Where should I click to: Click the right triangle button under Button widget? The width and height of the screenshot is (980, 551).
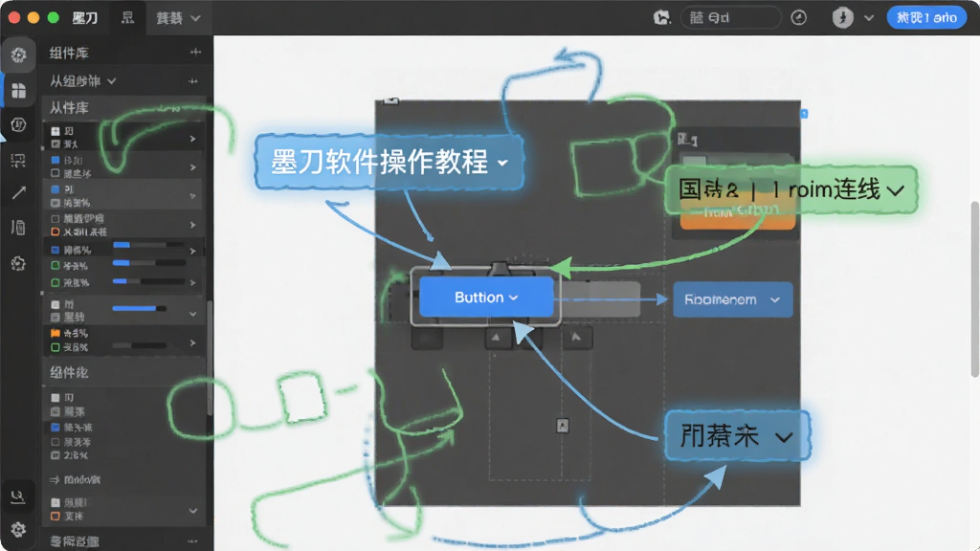click(575, 338)
